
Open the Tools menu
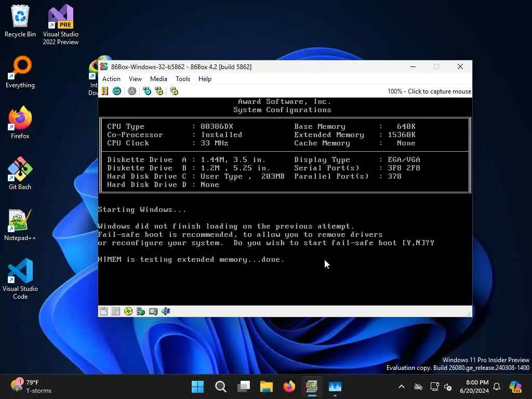pos(183,79)
